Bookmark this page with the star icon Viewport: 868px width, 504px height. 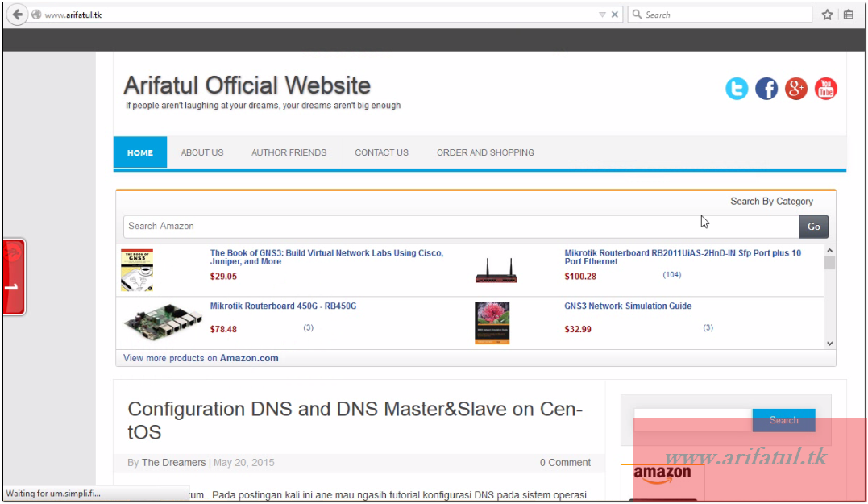point(827,15)
